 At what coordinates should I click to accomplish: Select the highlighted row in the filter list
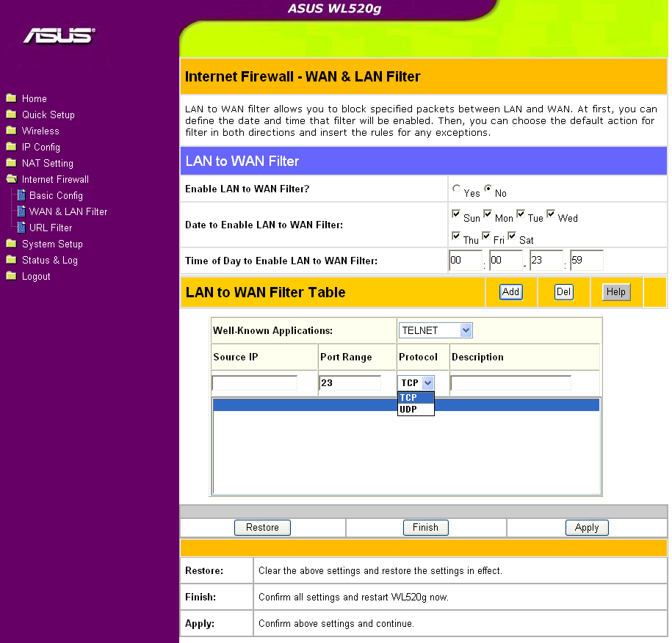point(406,405)
